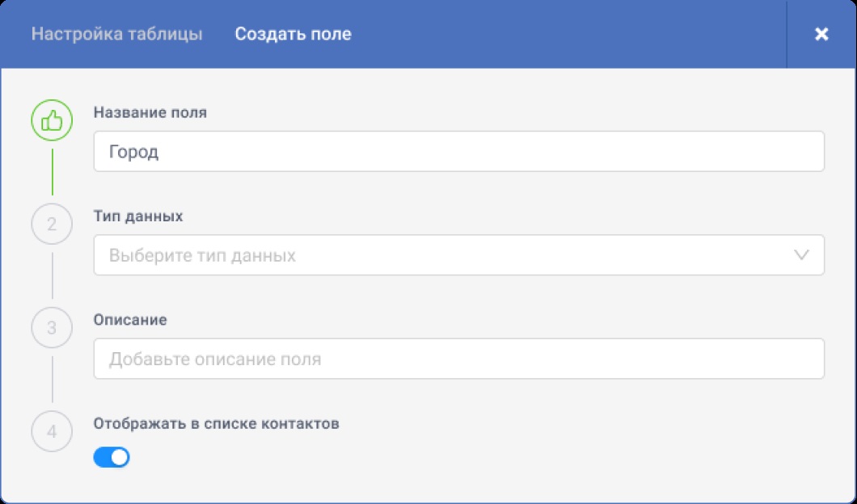This screenshot has width=857, height=504.
Task: Click the Описание label text
Action: (x=130, y=320)
